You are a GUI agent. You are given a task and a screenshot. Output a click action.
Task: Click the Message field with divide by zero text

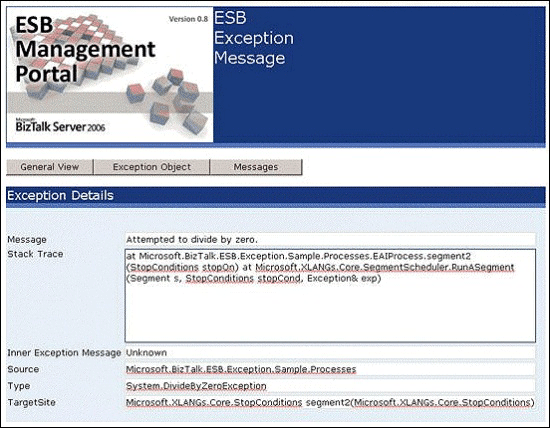tap(330, 240)
